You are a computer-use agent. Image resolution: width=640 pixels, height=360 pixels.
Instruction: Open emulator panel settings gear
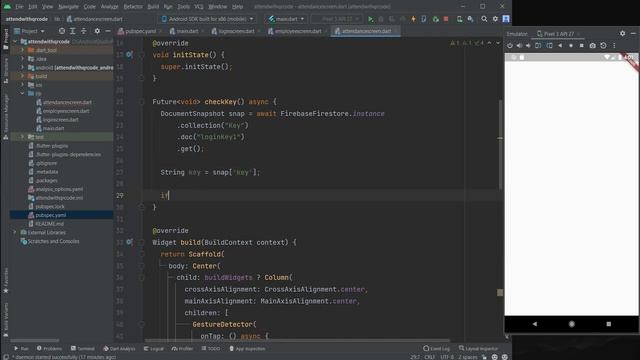(x=622, y=33)
